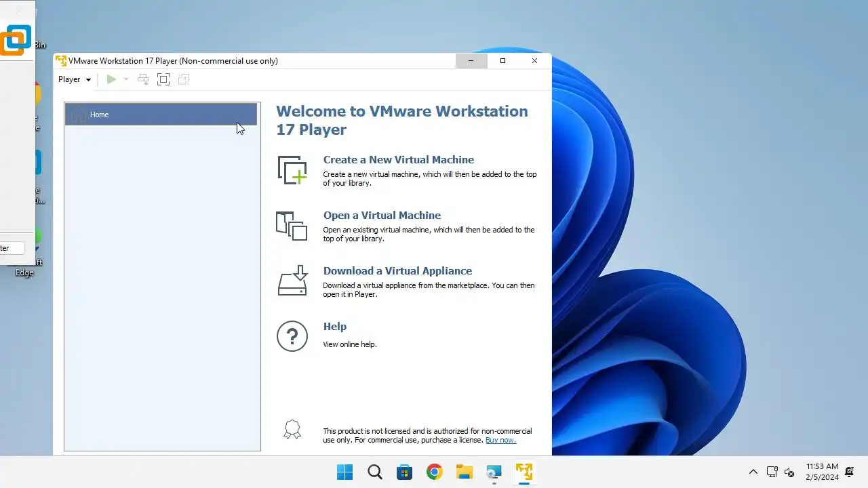Open the notification center bell icon
The width and height of the screenshot is (868, 488).
click(850, 472)
